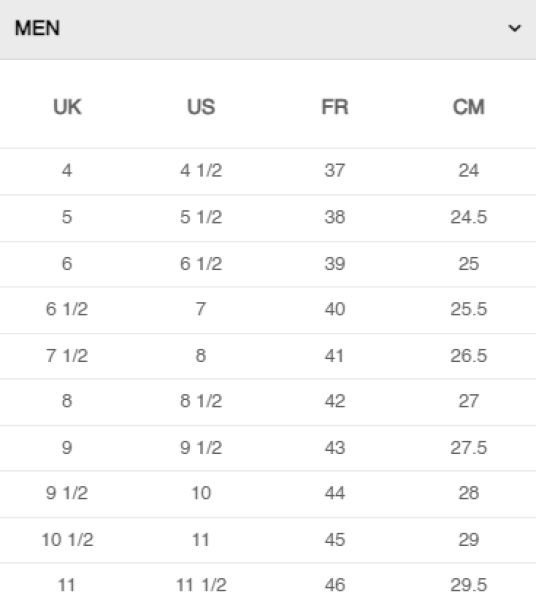
Task: Click the 25.5 CM cell
Action: [469, 309]
